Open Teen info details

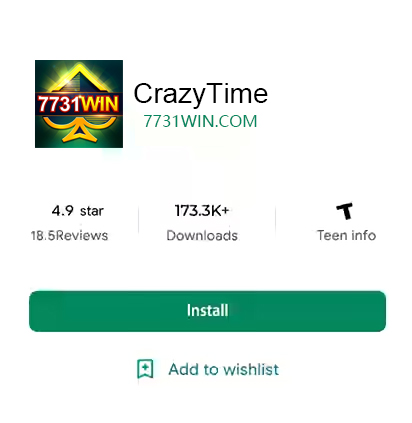346,235
